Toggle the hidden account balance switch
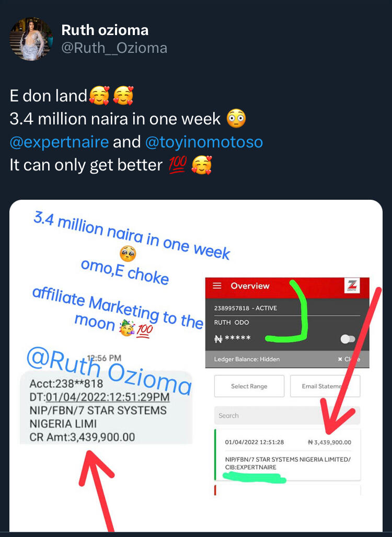Viewport: 392px width, 537px height. (x=347, y=339)
